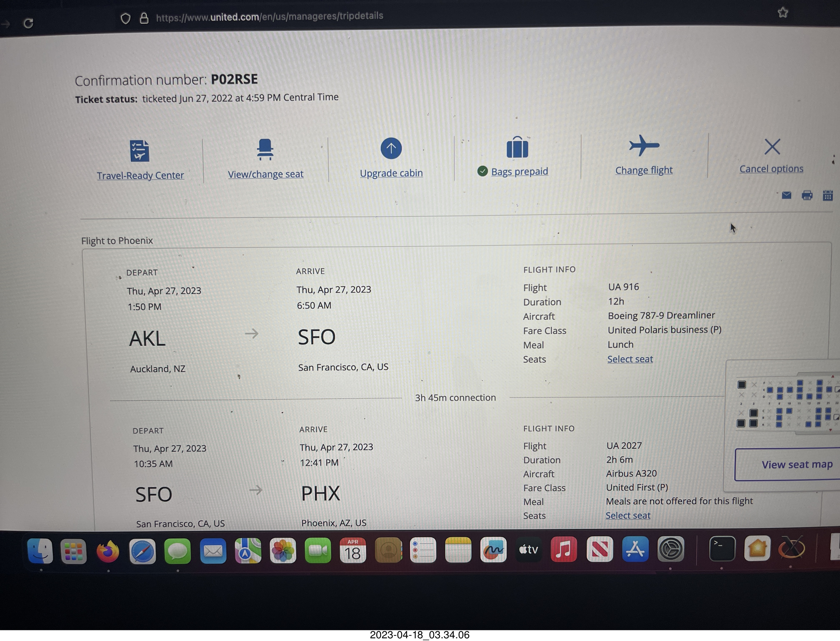The image size is (840, 641).
Task: Select seat for flight UA 916
Action: pyautogui.click(x=630, y=359)
